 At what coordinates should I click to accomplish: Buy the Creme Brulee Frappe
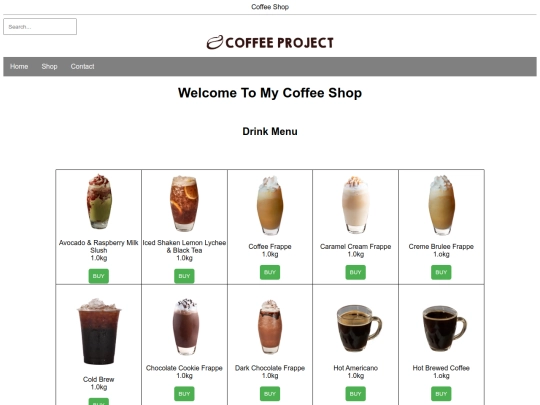pyautogui.click(x=441, y=272)
